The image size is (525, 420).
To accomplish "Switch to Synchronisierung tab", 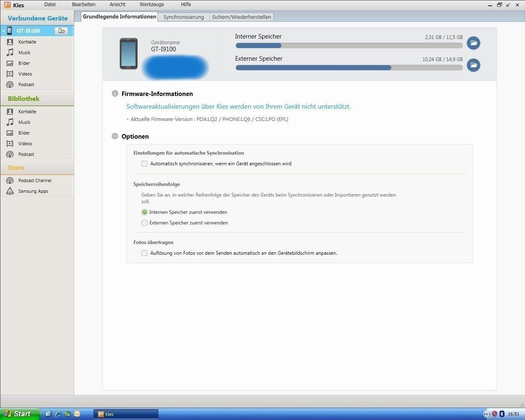I will tap(183, 17).
